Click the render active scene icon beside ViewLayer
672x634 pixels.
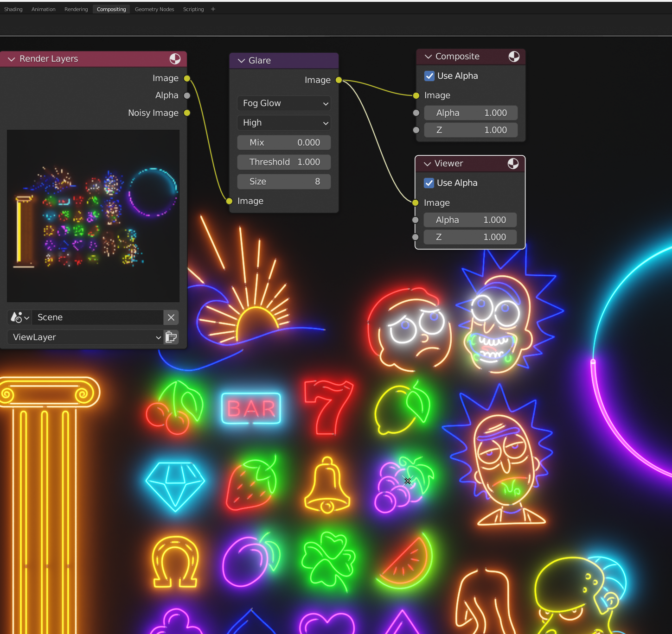(x=171, y=337)
